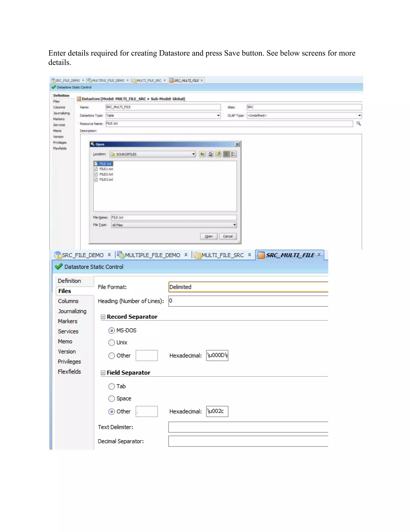Click green checkmark icon beside large Datastore Static Control
Image resolution: width=411 pixels, height=532 pixels.
click(x=59, y=266)
